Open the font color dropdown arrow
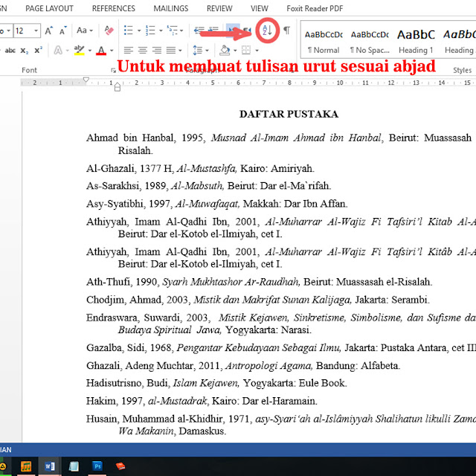476x476 pixels. click(112, 51)
